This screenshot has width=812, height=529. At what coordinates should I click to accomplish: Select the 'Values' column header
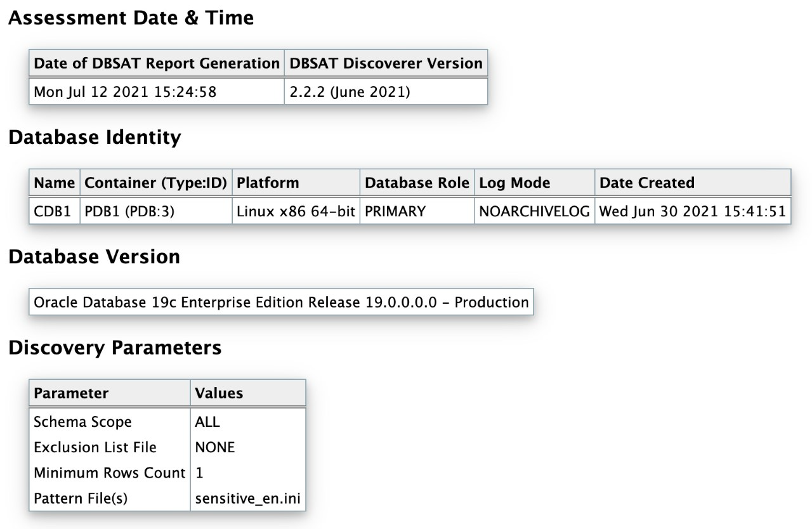248,393
